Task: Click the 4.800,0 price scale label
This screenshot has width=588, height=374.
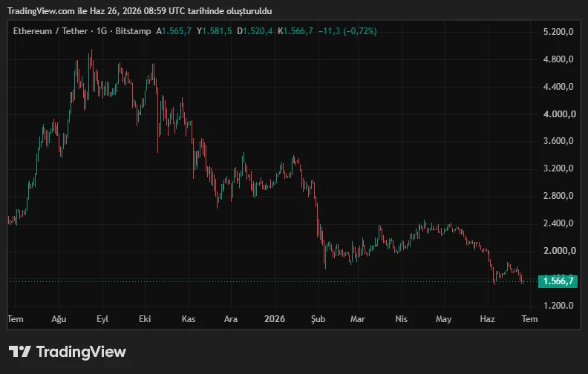Action: pyautogui.click(x=558, y=59)
